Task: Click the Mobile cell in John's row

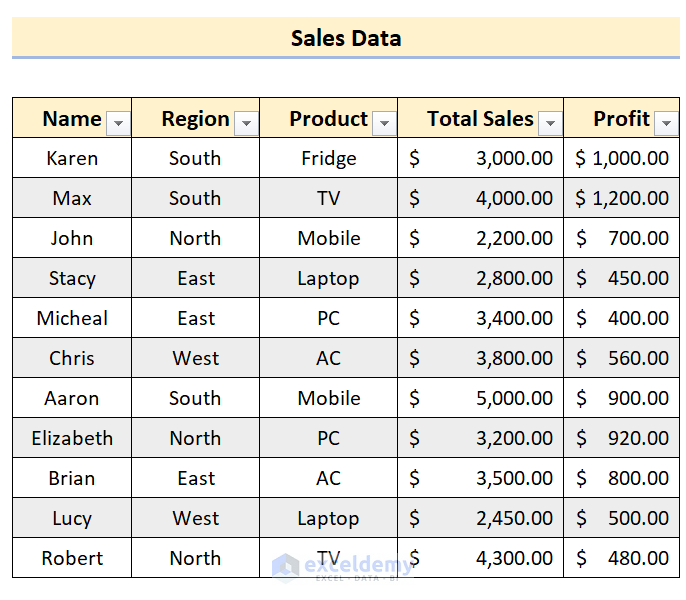Action: pyautogui.click(x=328, y=238)
